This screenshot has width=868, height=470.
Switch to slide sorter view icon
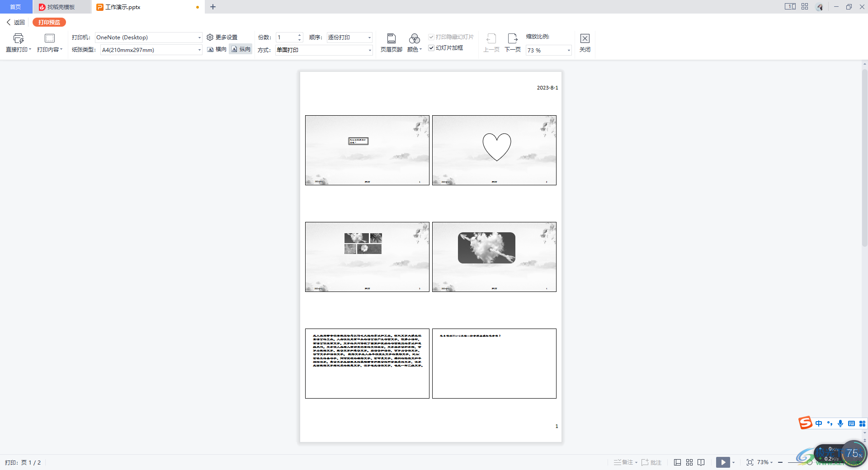pos(689,462)
